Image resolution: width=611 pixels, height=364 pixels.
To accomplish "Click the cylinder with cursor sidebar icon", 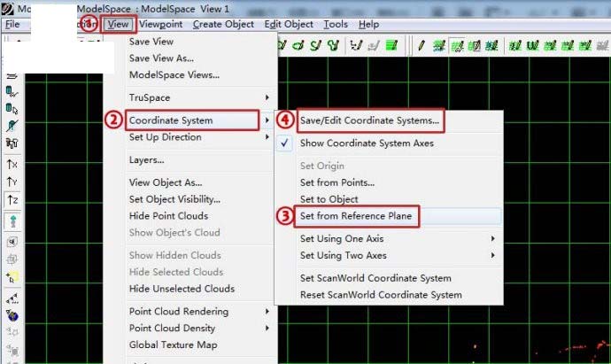I will pyautogui.click(x=12, y=109).
